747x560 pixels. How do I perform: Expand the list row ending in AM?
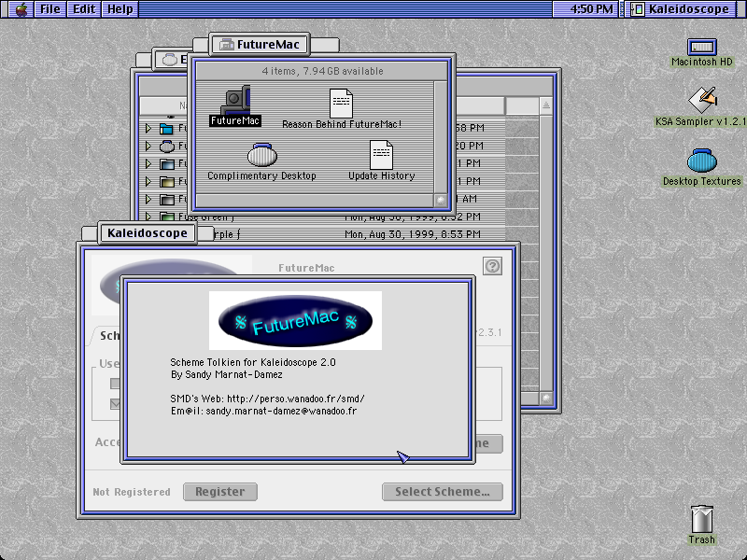148,199
